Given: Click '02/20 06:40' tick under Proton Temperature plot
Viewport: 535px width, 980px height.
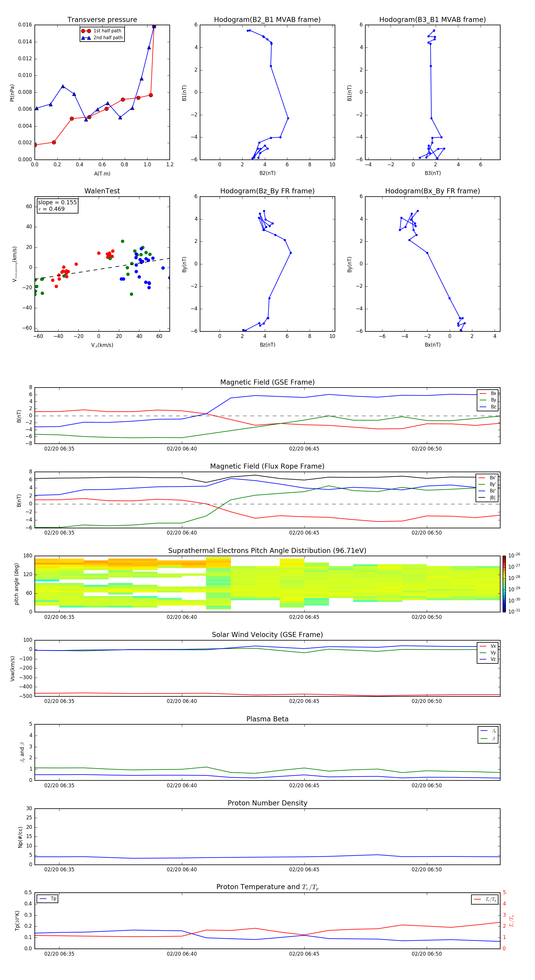Looking at the screenshot, I should (x=182, y=954).
